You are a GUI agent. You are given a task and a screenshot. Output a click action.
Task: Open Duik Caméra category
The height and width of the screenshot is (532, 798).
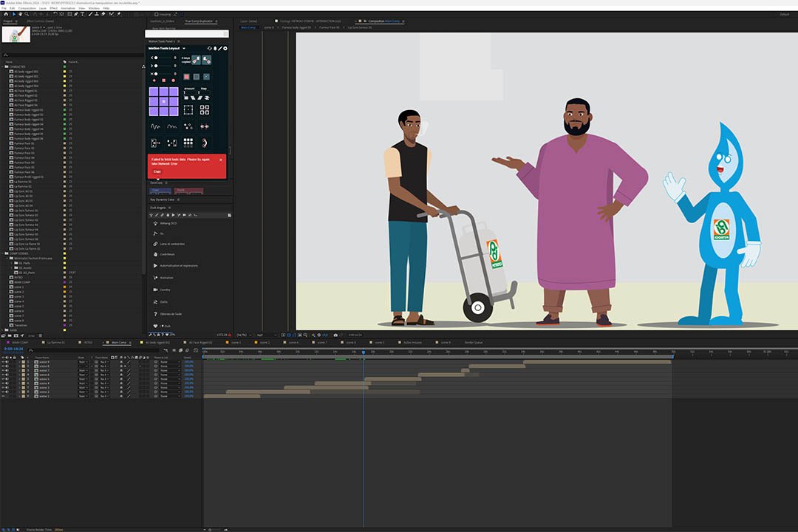tap(165, 290)
